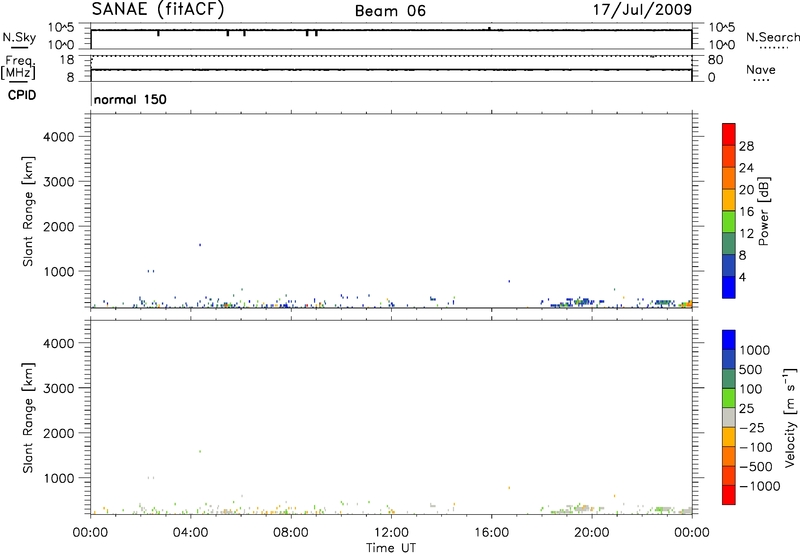This screenshot has width=800, height=554.
Task: Click the 80 tick on Nave axis
Action: pos(716,60)
